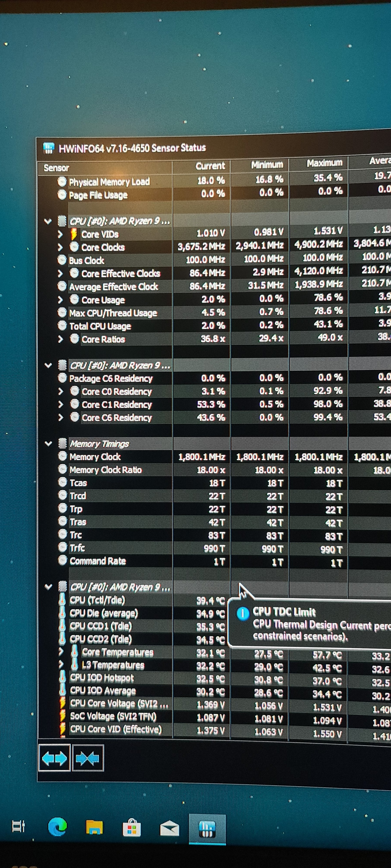
Task: Click the CPU IOD Hotspot thermometer icon
Action: click(x=63, y=677)
